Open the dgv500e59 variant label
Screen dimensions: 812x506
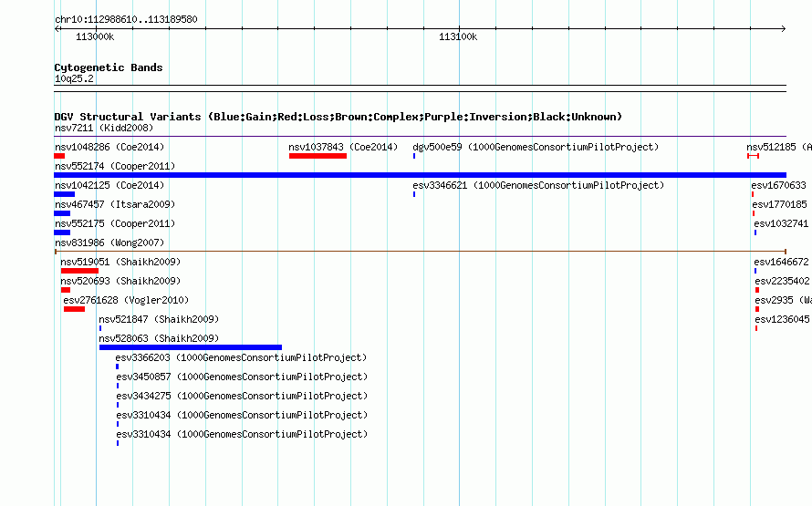click(536, 147)
